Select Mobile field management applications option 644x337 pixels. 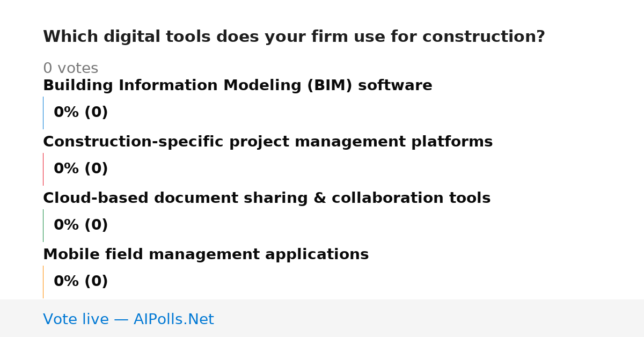tap(206, 255)
